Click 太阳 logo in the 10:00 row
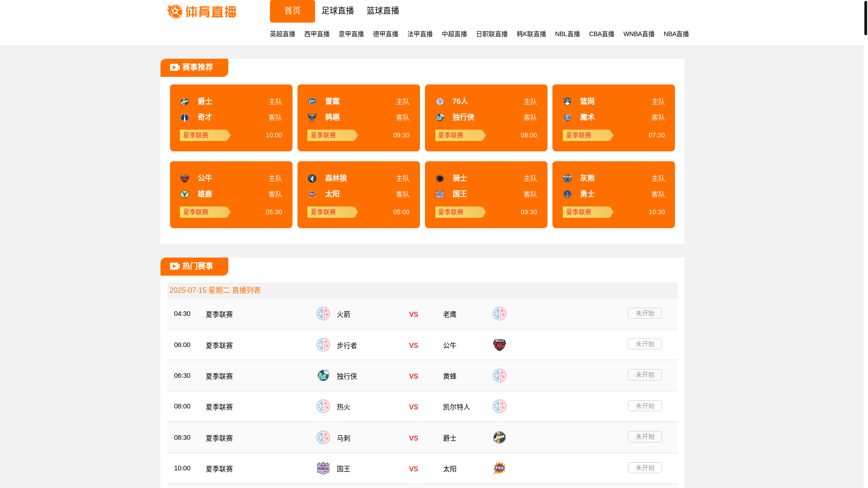The width and height of the screenshot is (868, 488). (x=500, y=468)
